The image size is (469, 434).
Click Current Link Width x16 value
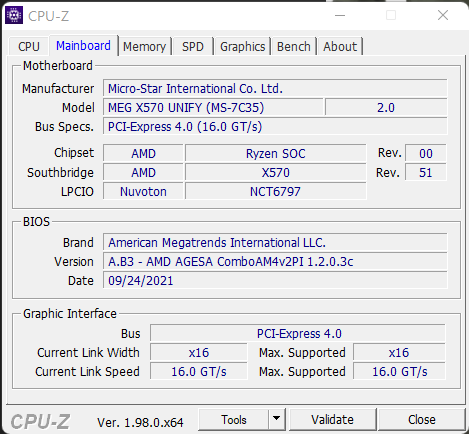[199, 353]
